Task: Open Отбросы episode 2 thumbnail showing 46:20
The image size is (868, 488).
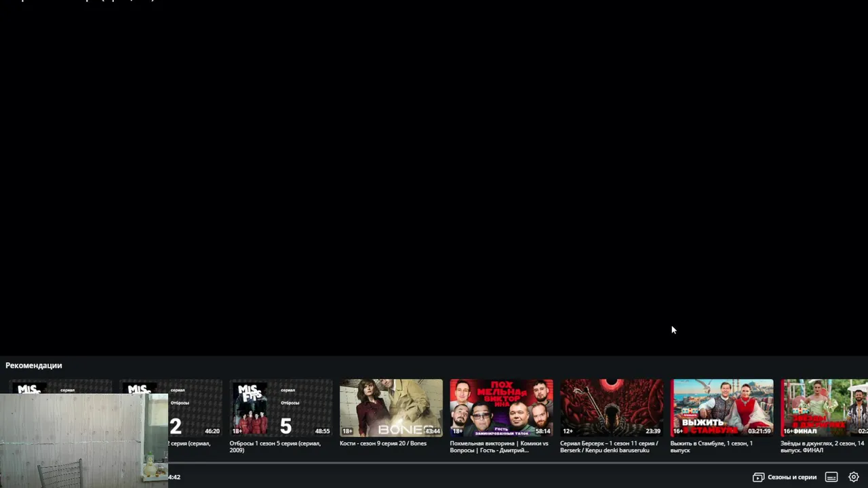Action: point(195,408)
